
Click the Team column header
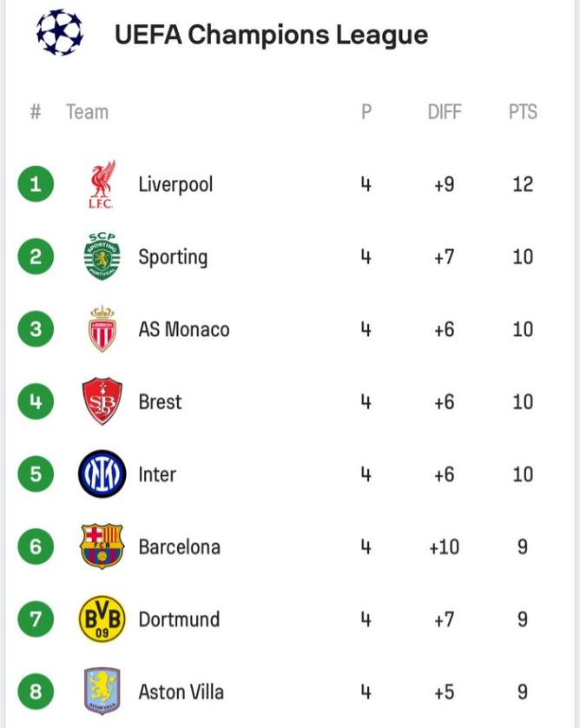click(87, 112)
